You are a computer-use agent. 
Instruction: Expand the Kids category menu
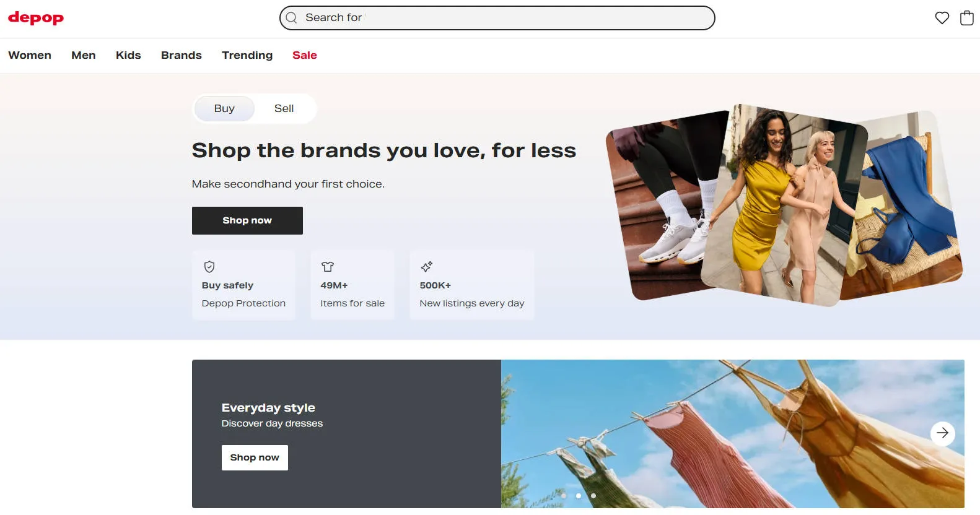pyautogui.click(x=128, y=55)
